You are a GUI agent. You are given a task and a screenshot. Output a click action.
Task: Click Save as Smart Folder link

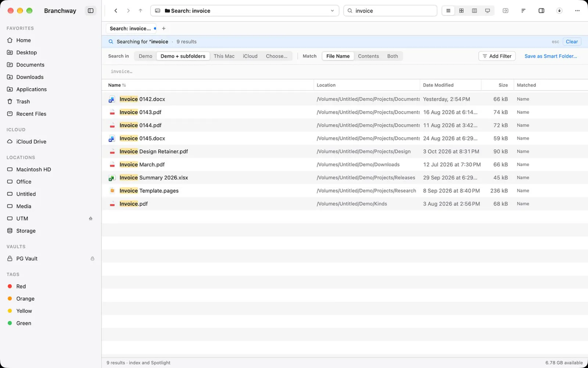point(551,56)
